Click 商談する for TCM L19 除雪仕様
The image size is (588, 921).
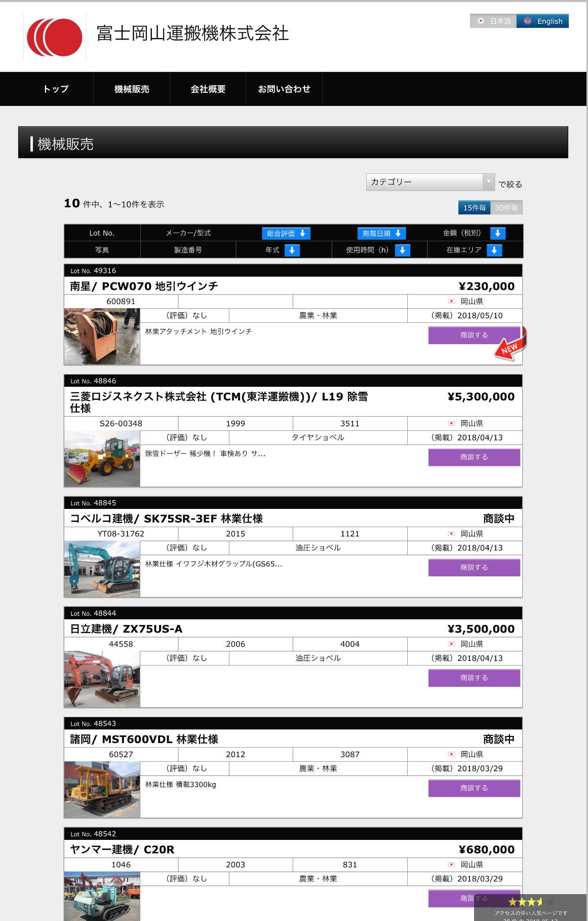474,457
